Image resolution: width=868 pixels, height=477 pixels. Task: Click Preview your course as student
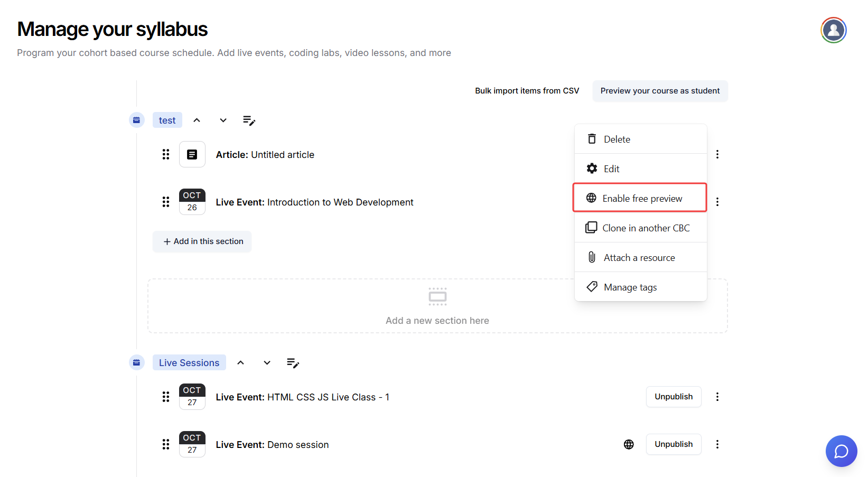pyautogui.click(x=659, y=91)
